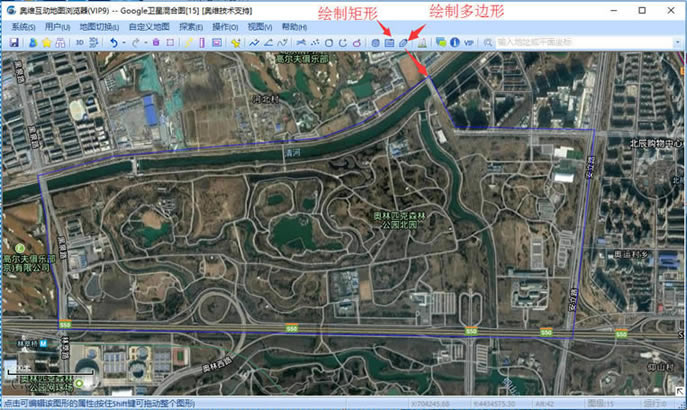Click the green golf club location marker
Viewport: 687px width, 410px height.
tap(20, 248)
